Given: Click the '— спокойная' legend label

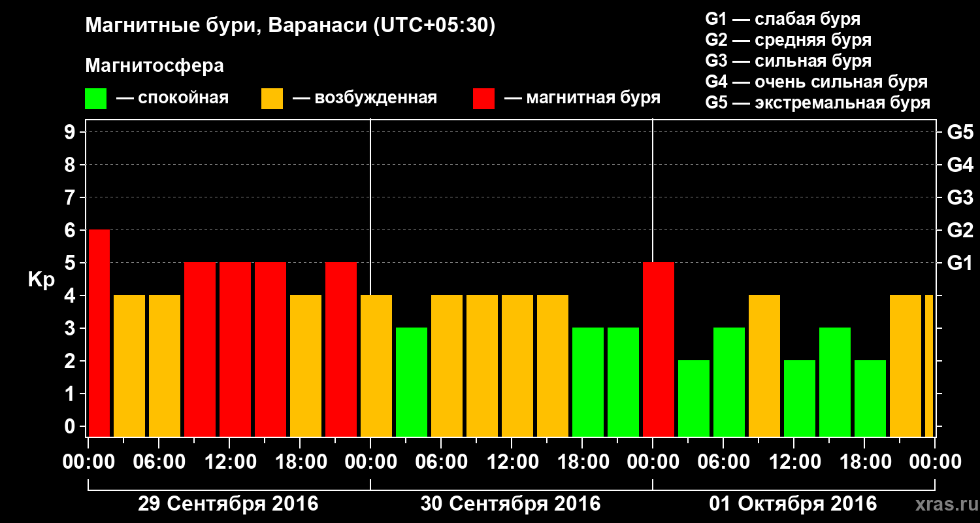Looking at the screenshot, I should (172, 99).
